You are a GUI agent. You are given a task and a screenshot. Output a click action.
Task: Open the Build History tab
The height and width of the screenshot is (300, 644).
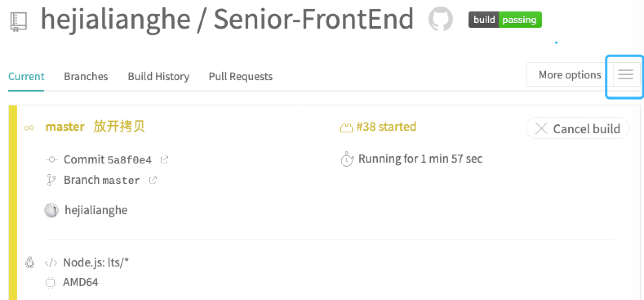(158, 76)
